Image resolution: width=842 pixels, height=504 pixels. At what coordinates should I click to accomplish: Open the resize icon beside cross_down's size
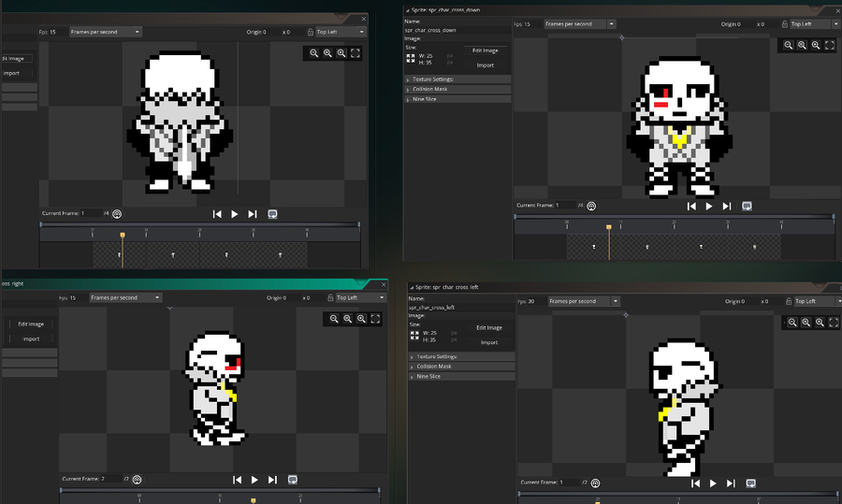click(411, 58)
